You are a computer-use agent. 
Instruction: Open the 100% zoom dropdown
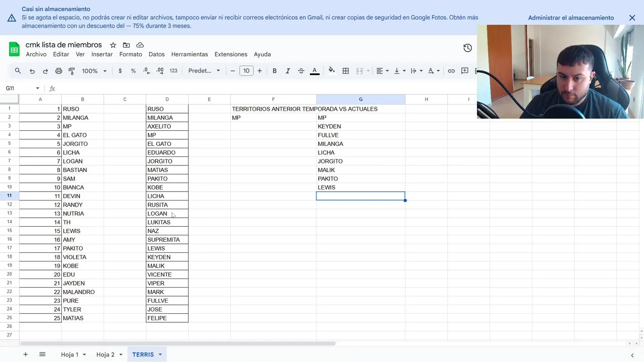pyautogui.click(x=94, y=71)
